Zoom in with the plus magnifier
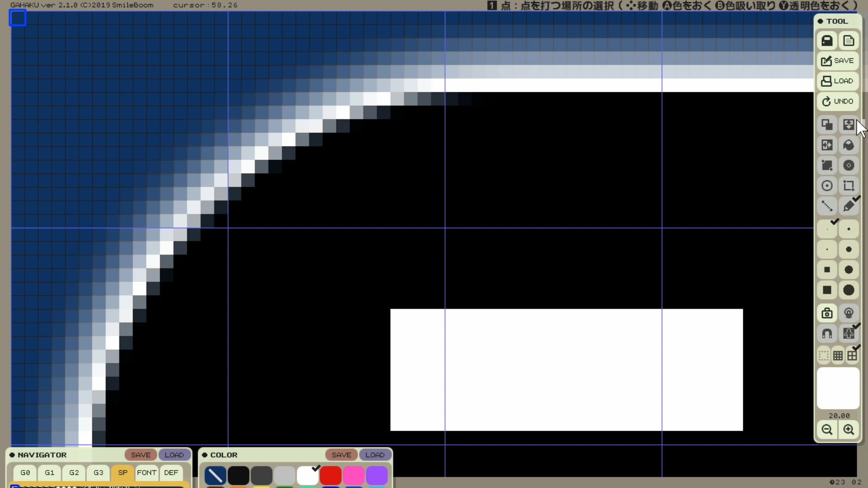The image size is (868, 488). pos(849,430)
